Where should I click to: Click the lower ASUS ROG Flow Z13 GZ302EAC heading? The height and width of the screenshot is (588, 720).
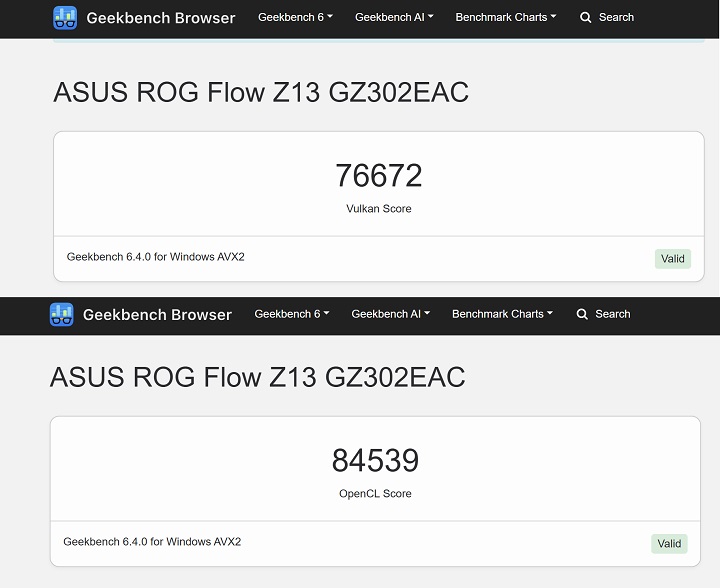click(x=258, y=377)
